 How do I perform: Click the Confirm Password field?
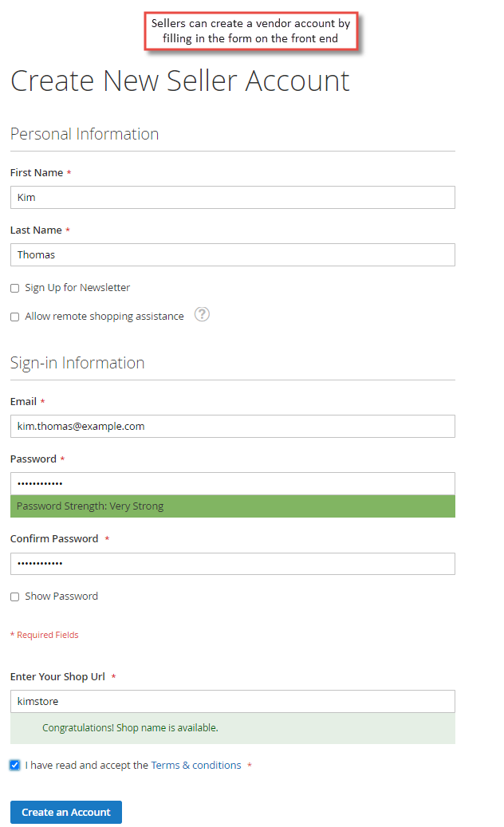click(x=233, y=564)
